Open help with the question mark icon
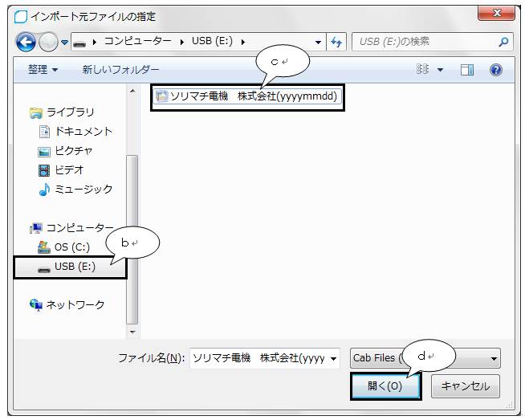The width and height of the screenshot is (525, 420). click(x=495, y=70)
